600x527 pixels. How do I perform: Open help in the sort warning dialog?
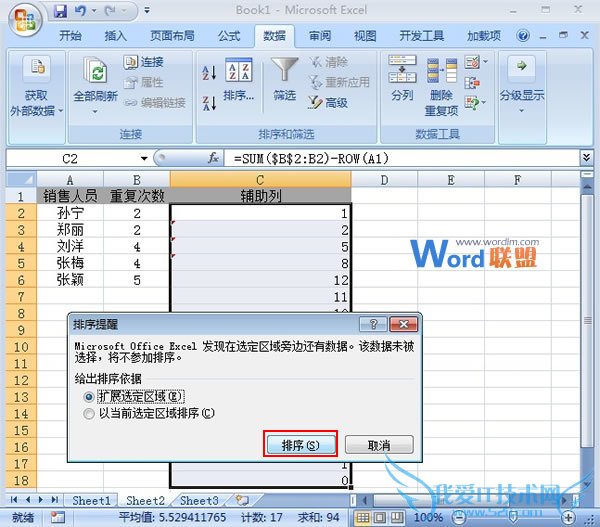pos(373,325)
